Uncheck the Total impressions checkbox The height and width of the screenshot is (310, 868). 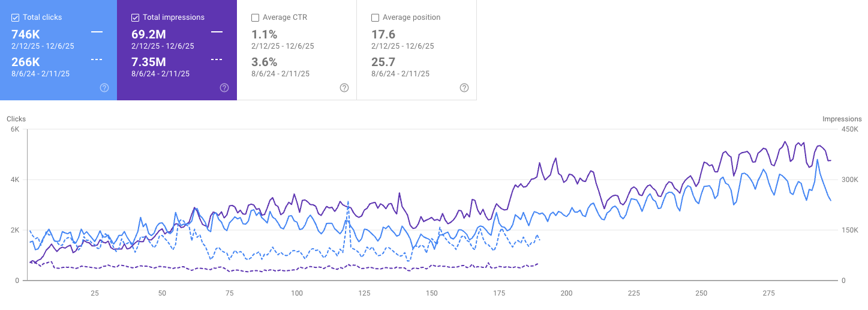pos(136,17)
